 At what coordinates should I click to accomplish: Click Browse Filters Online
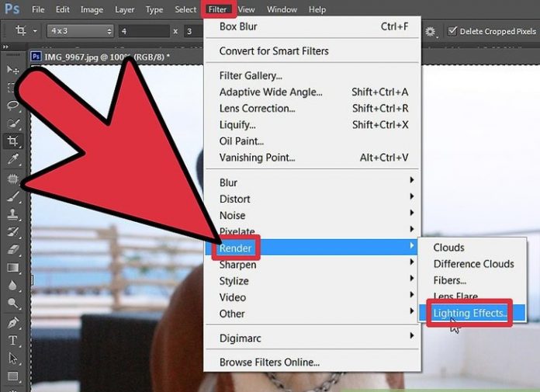pos(269,363)
